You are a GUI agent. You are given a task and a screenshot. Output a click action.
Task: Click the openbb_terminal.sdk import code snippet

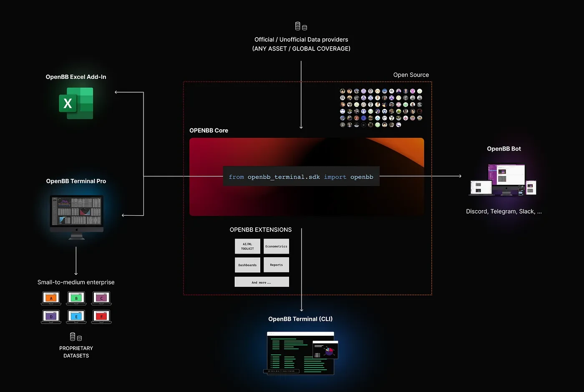tap(301, 177)
